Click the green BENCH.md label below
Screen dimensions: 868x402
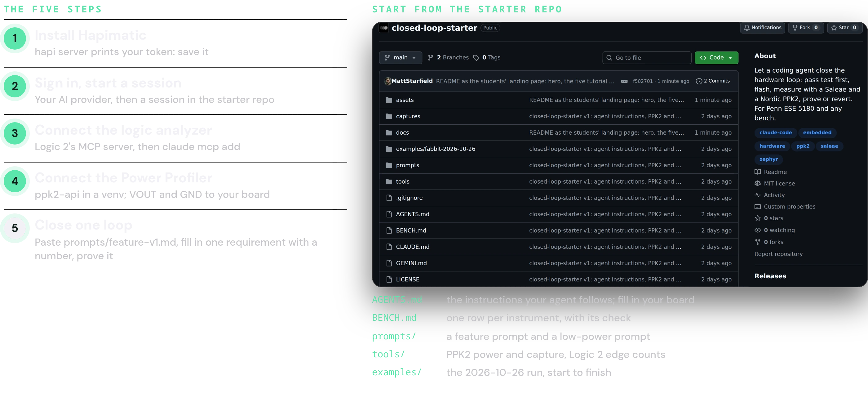pyautogui.click(x=394, y=318)
